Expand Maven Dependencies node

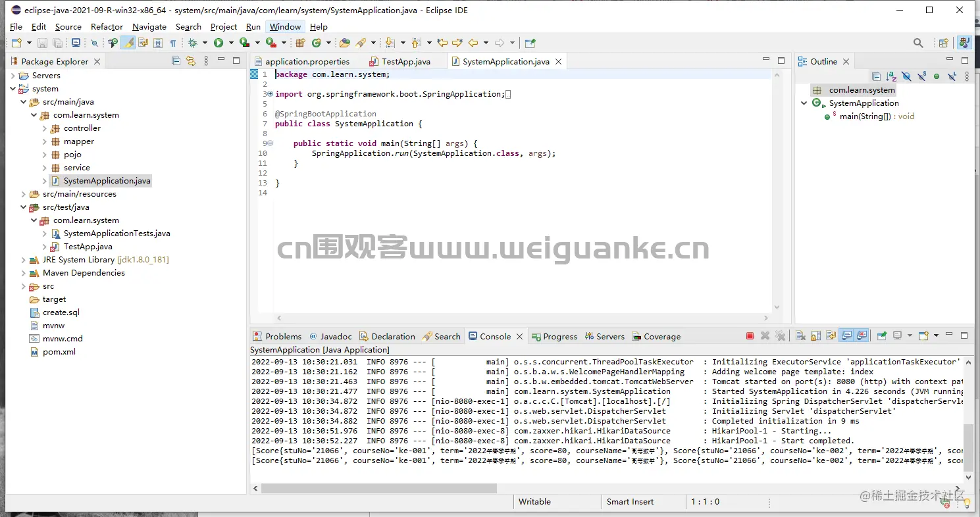tap(23, 273)
